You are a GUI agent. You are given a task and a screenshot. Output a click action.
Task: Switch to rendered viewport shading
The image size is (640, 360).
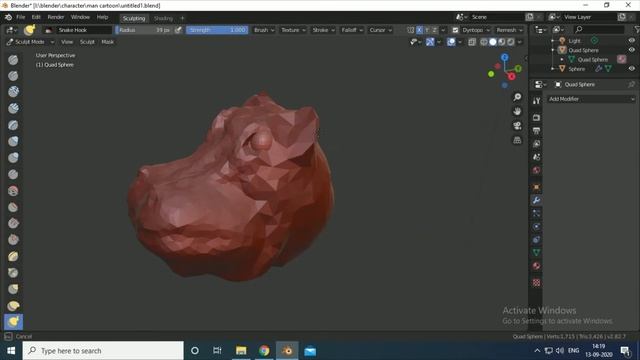[511, 42]
